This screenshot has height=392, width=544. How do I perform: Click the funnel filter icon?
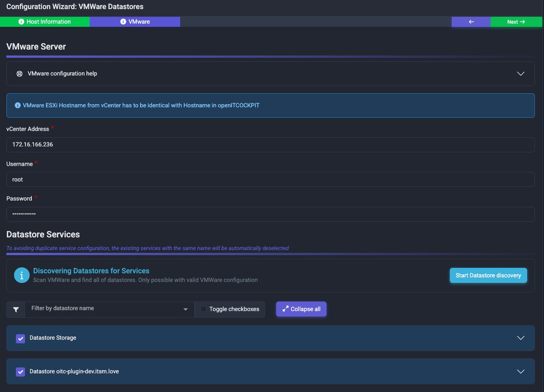point(16,309)
